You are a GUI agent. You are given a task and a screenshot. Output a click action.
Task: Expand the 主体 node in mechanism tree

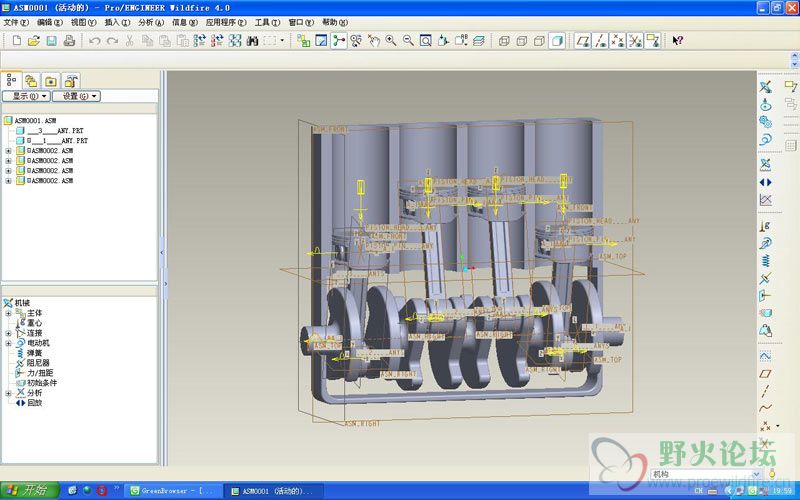(8, 313)
